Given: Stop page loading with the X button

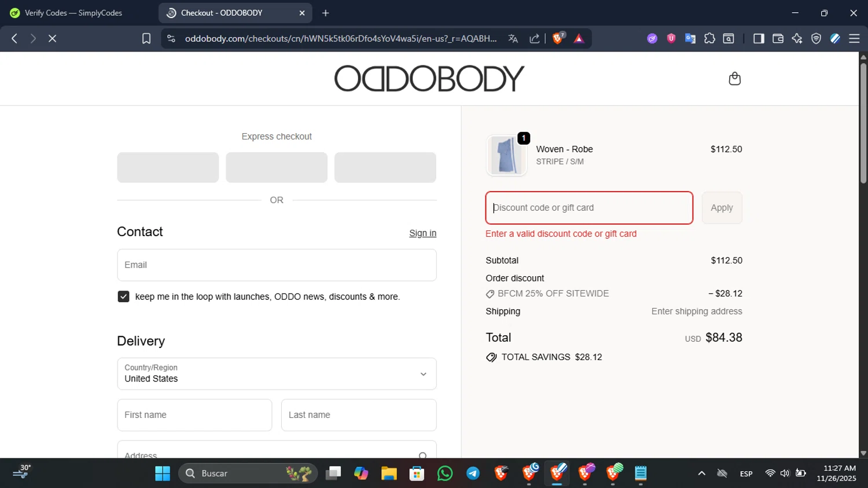Looking at the screenshot, I should pyautogui.click(x=52, y=38).
